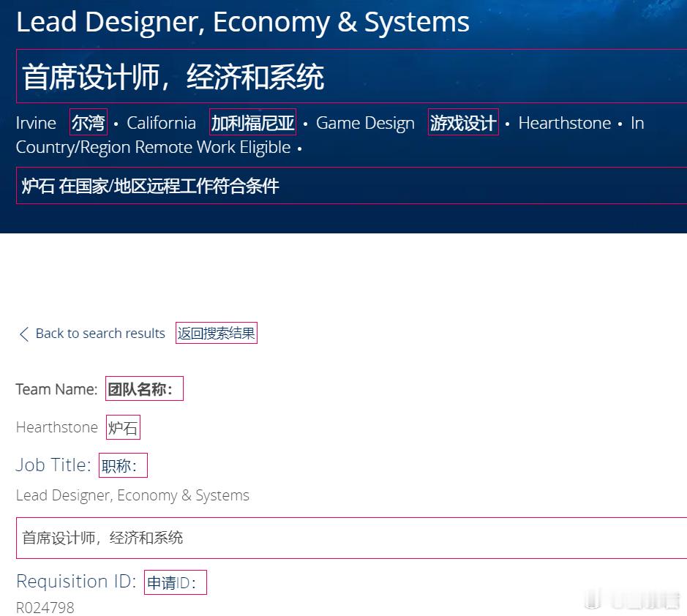Click the Irvine location text

[x=36, y=123]
